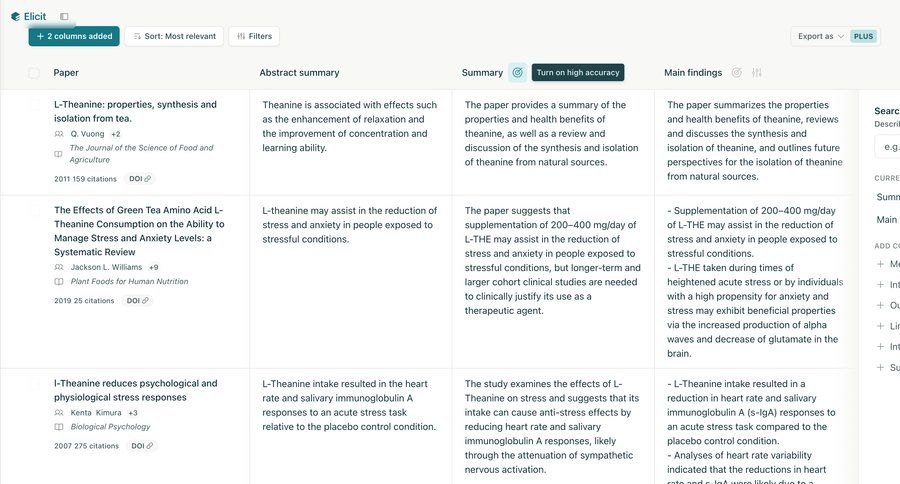The image size is (900, 484).
Task: Click the authors icon beside Kenta Kimura
Action: (x=59, y=412)
